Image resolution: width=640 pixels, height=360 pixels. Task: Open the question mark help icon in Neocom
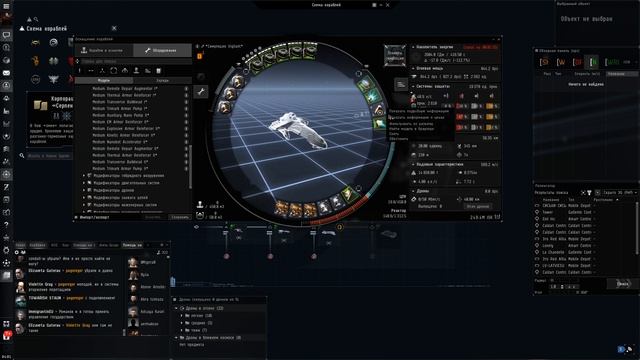(x=6, y=224)
